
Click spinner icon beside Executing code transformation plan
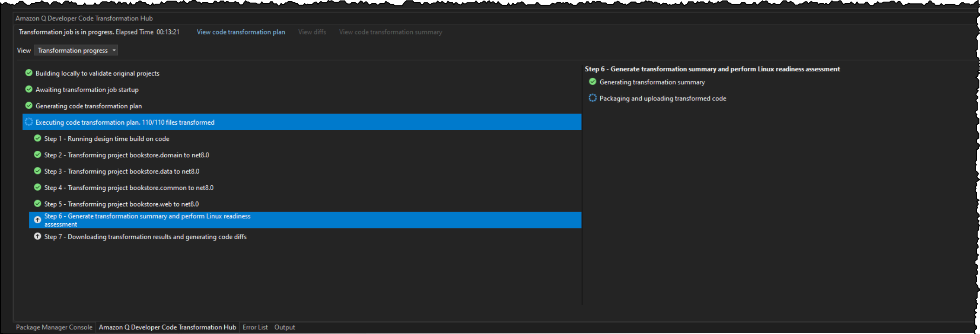coord(29,122)
